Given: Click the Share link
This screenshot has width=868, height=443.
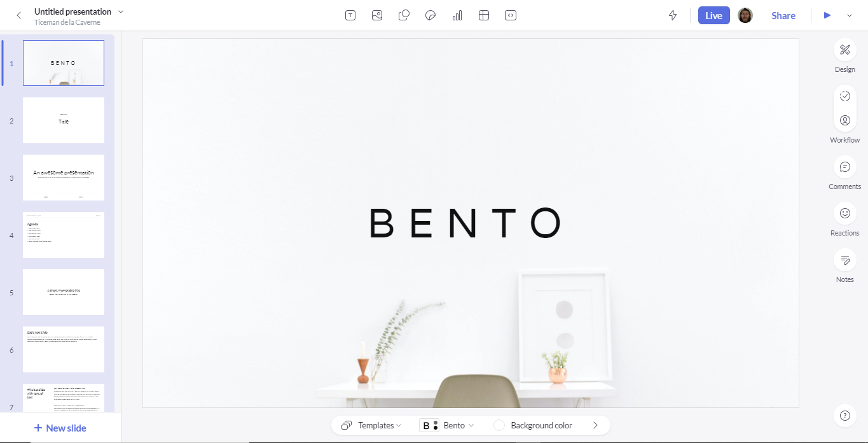Looking at the screenshot, I should click(783, 15).
